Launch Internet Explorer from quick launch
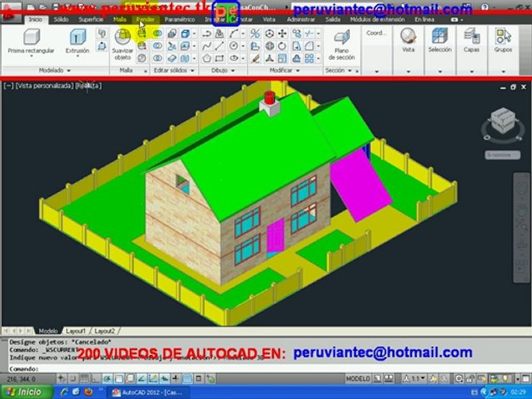532x399 pixels. [x=64, y=392]
